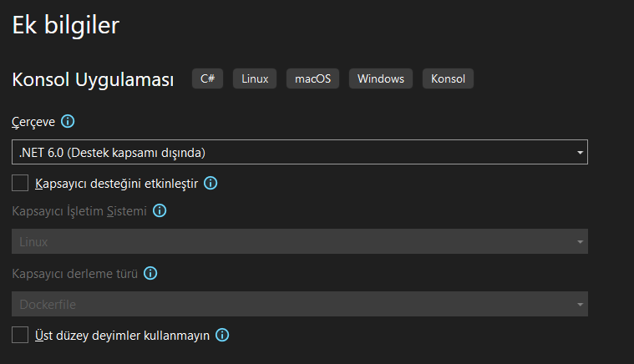Click the info icon next to Çerçeve

pos(68,122)
